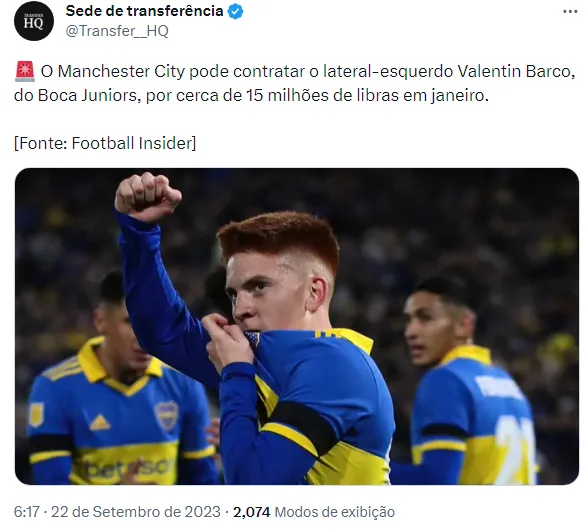Click the Manchester City text in tweet
This screenshot has height=531, width=585.
pos(121,71)
